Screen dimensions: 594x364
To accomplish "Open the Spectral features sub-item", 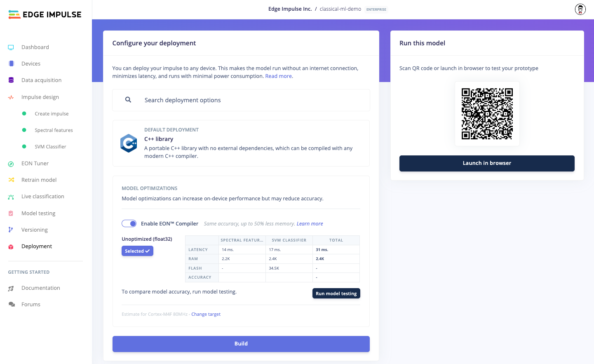I will click(54, 130).
